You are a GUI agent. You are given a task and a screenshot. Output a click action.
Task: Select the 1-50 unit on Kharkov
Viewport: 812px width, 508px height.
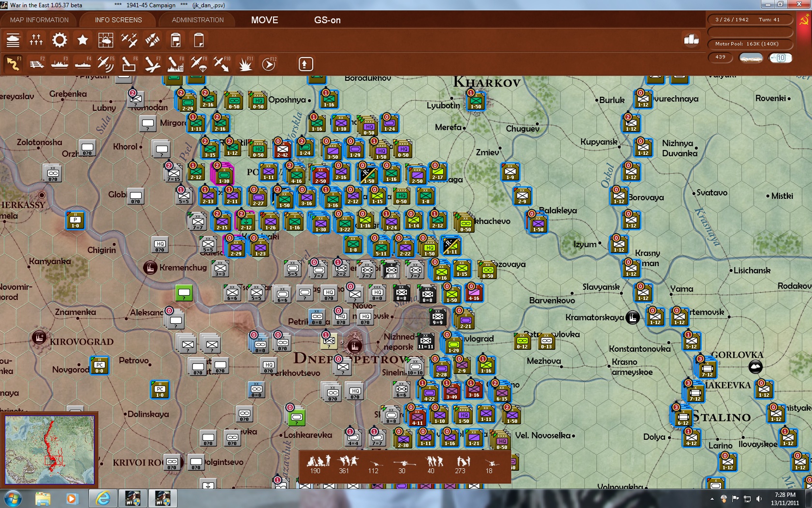(476, 101)
